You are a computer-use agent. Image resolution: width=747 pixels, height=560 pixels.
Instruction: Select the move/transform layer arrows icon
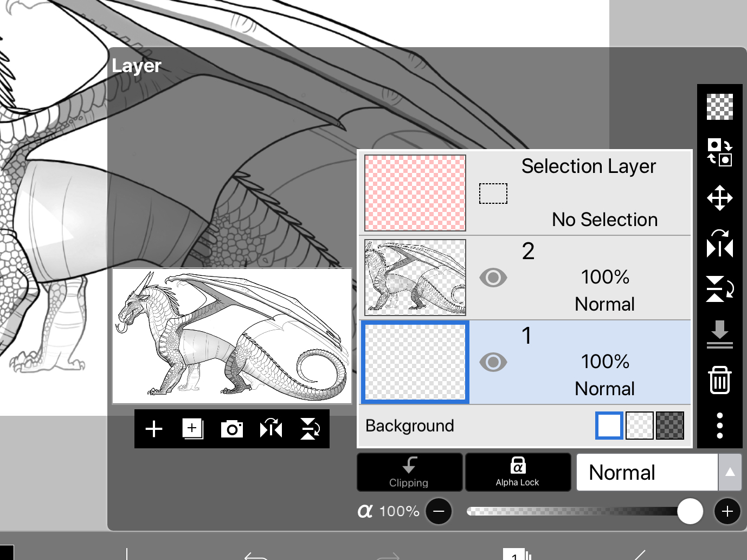(719, 198)
